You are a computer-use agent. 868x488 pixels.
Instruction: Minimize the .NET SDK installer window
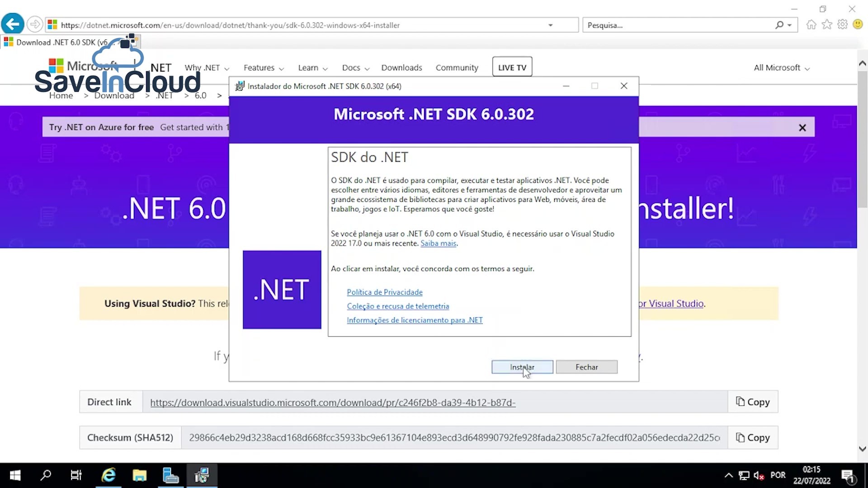click(566, 86)
